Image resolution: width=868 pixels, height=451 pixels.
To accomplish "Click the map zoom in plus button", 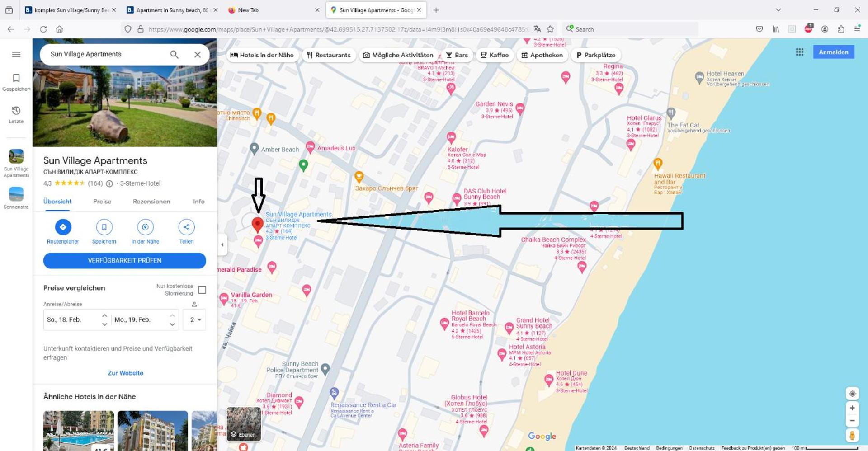I will [852, 408].
